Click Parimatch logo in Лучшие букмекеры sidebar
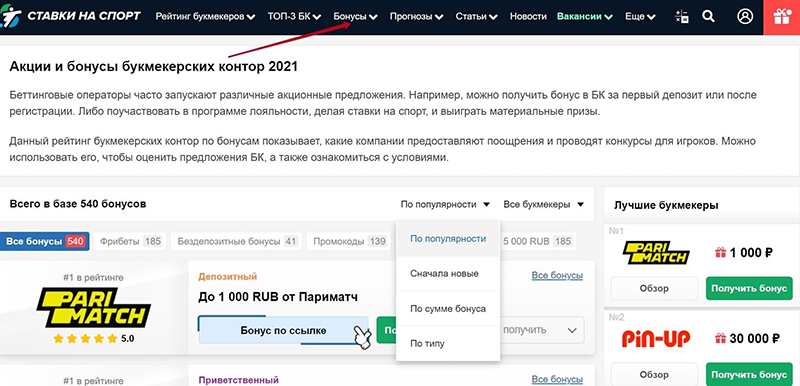 656,253
